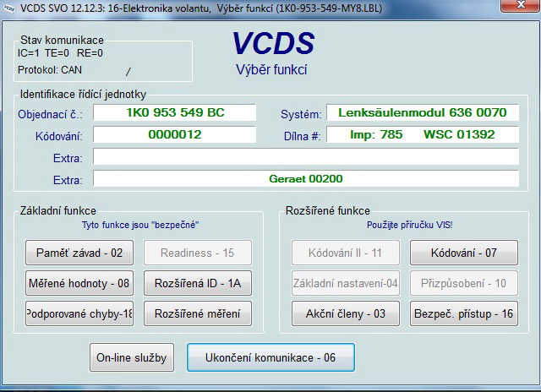
Task: Open Kódování - 07 function
Action: pyautogui.click(x=463, y=253)
